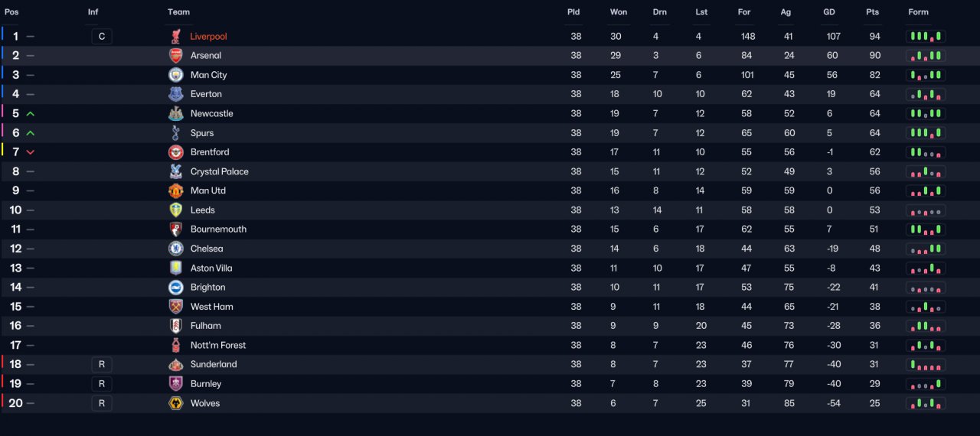Click the Wolves club crest
The height and width of the screenshot is (436, 980).
(x=176, y=403)
